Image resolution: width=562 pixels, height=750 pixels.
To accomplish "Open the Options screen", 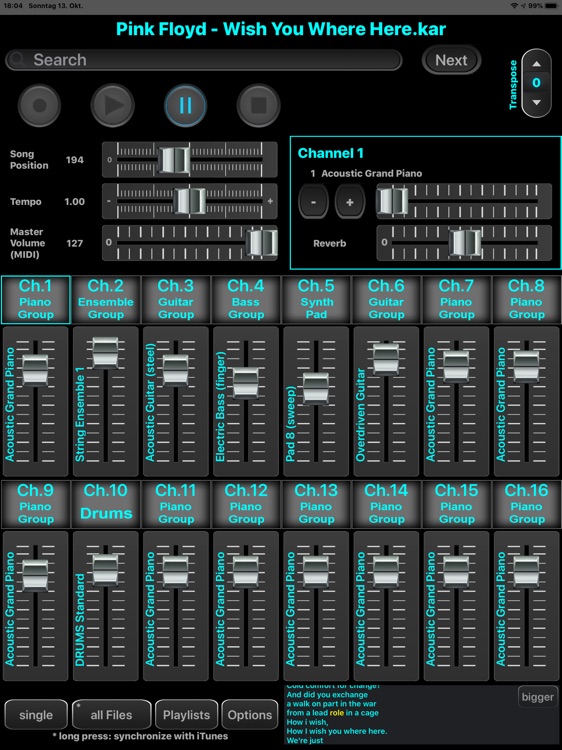I will click(250, 715).
